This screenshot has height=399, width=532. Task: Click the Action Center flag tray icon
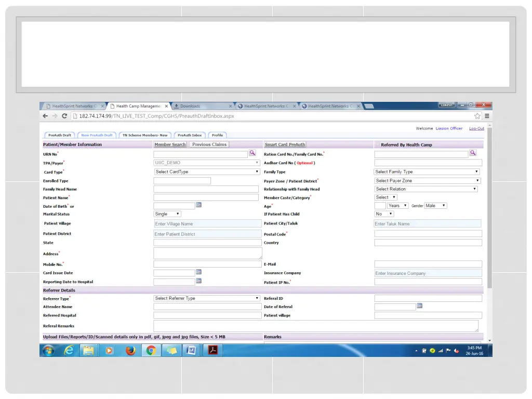448,351
